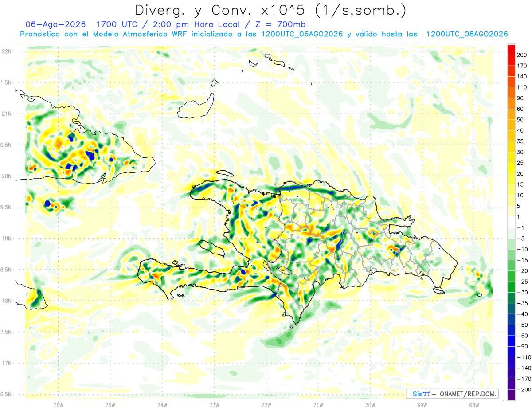Click the '19N' latitude label
This screenshot has height=411, width=532.
coord(7,239)
